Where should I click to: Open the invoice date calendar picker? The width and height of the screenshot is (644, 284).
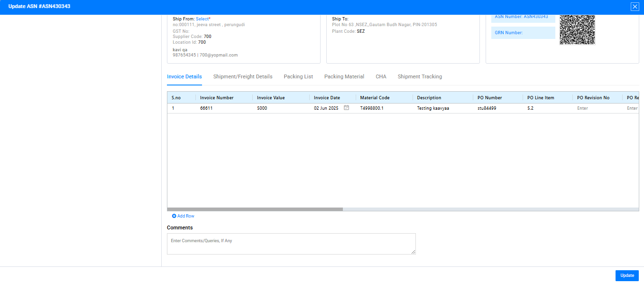[x=346, y=108]
